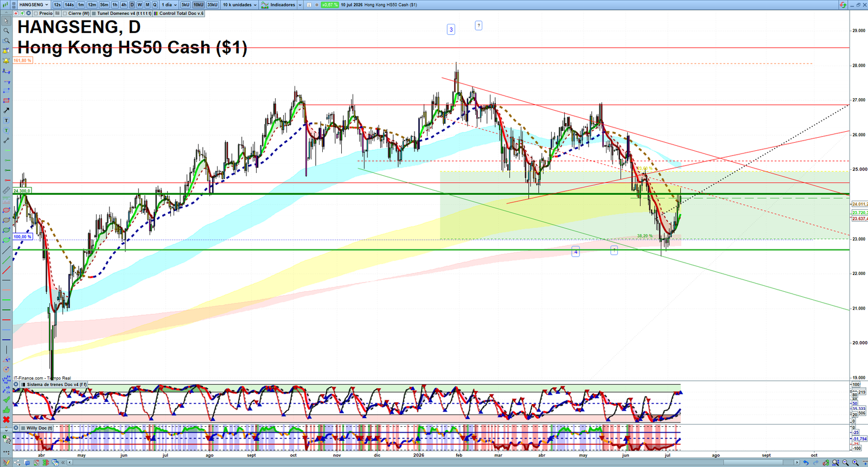This screenshot has width=868, height=467.
Task: Select the 35kU units button
Action: tap(212, 5)
